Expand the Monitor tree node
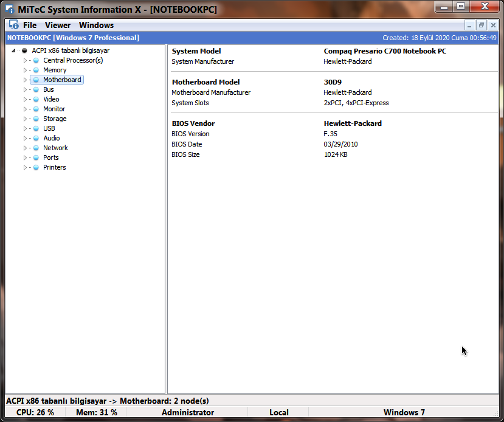This screenshot has height=422, width=504. [x=25, y=109]
